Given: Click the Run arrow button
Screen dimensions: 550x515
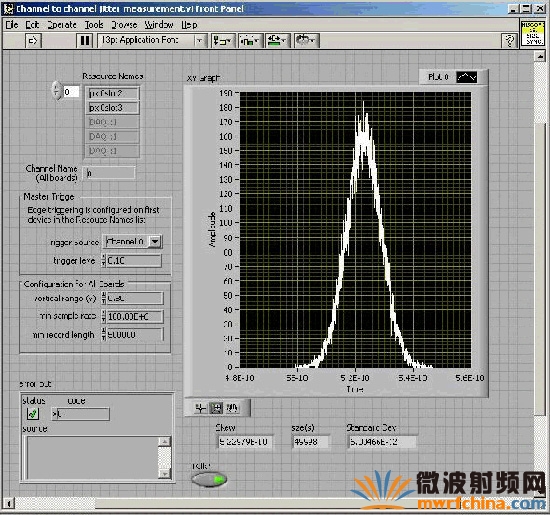Looking at the screenshot, I should click(34, 41).
